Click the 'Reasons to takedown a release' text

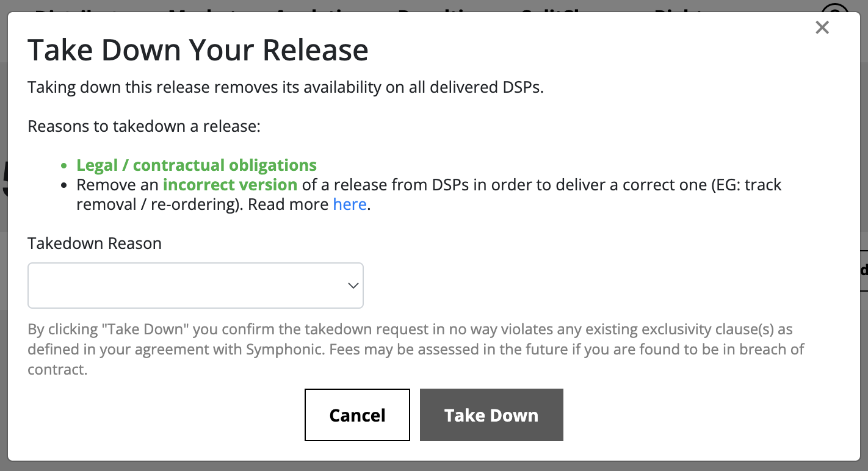point(144,127)
